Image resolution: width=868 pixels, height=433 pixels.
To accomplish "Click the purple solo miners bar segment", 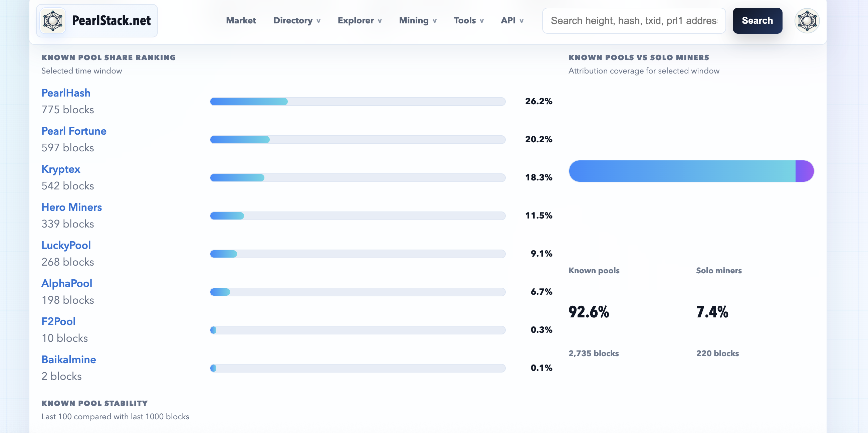I will [804, 171].
